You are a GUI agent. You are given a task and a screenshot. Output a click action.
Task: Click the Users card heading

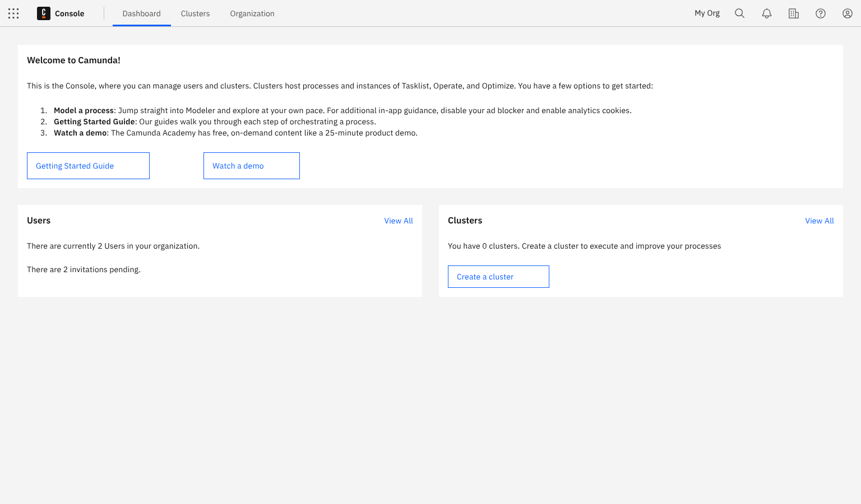[x=39, y=221]
